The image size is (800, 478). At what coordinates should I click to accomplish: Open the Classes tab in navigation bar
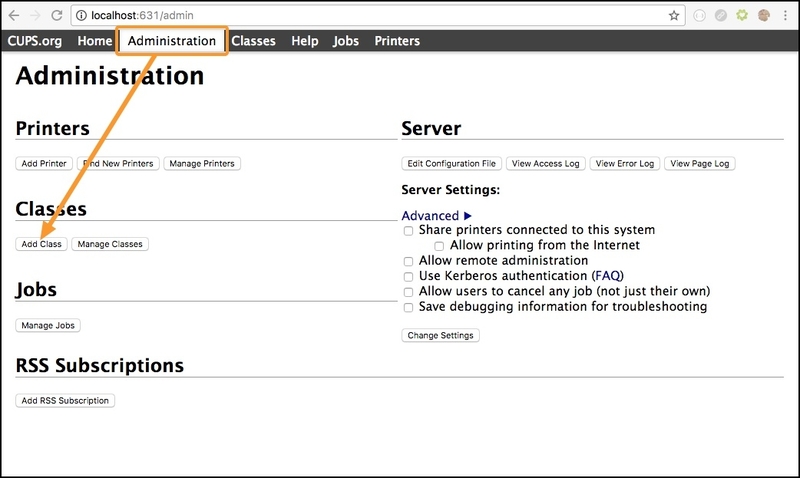[253, 41]
